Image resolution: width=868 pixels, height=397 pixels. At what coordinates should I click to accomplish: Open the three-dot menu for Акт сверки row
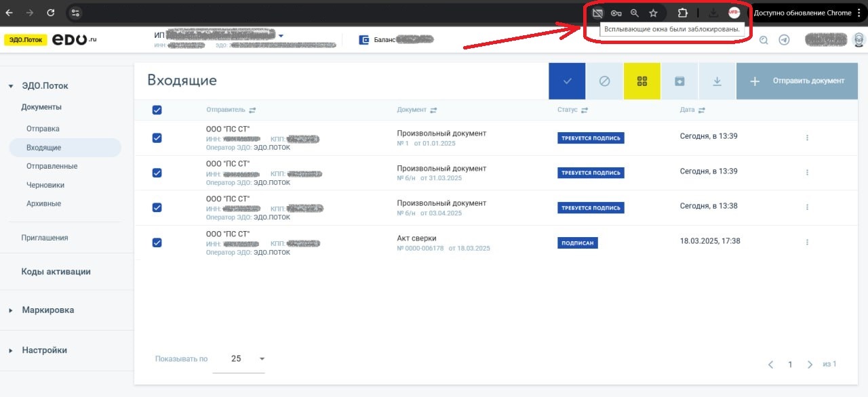point(807,242)
